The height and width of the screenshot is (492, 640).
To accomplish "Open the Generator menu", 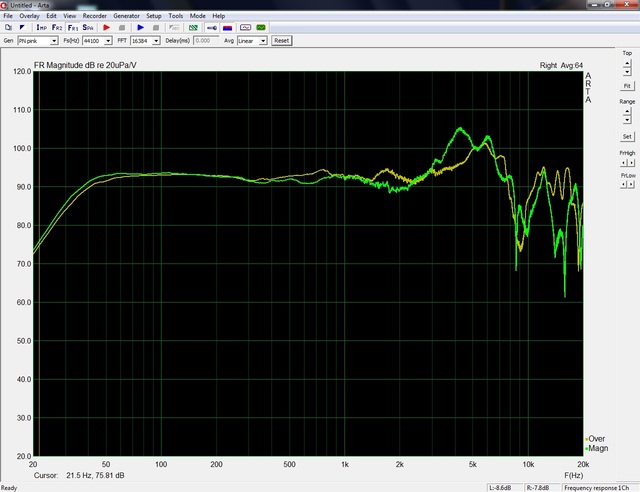I will coord(126,17).
